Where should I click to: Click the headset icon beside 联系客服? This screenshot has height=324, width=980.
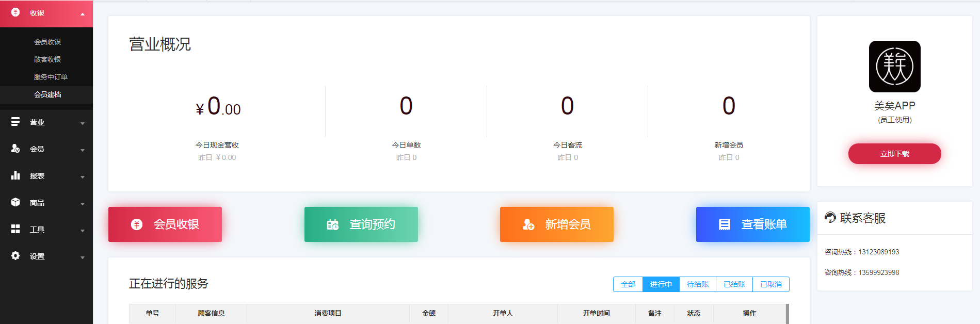point(830,217)
